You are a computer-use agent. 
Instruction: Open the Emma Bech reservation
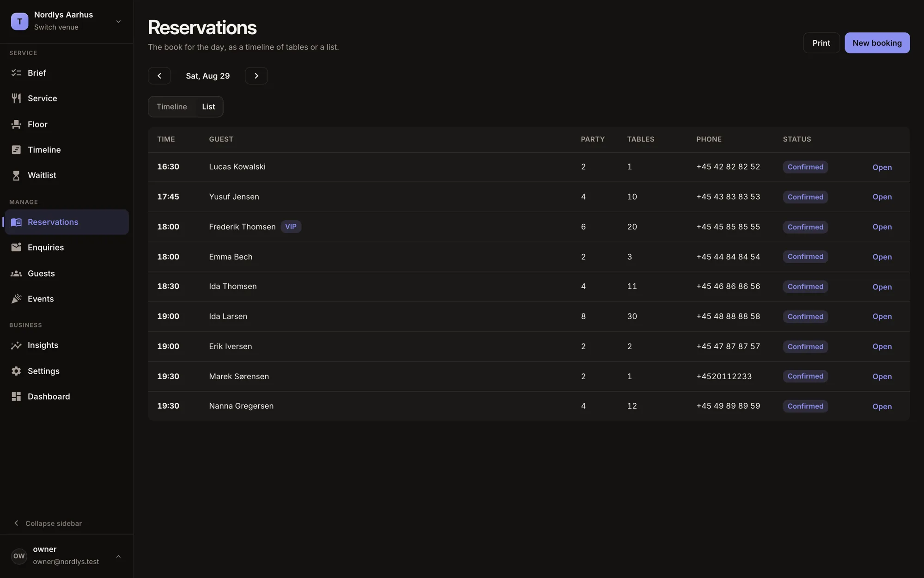pos(882,257)
